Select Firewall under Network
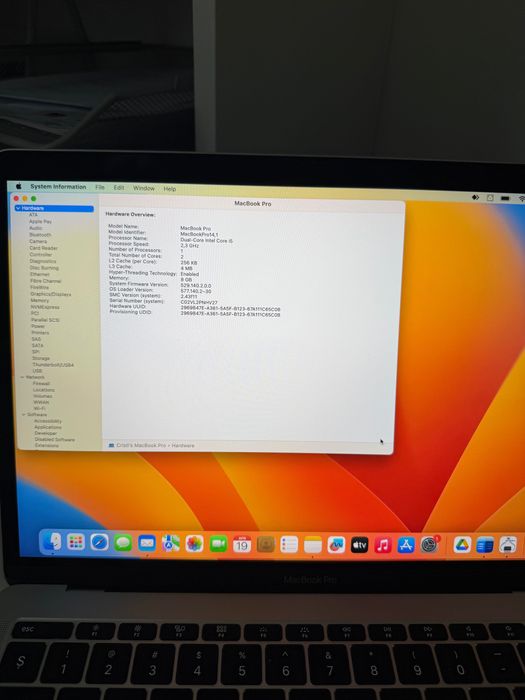This screenshot has height=700, width=525. point(41,383)
